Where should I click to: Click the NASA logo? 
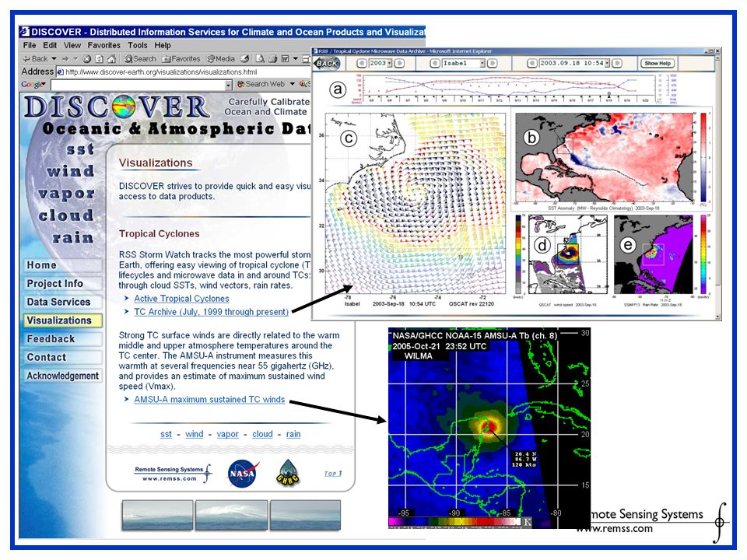(243, 474)
